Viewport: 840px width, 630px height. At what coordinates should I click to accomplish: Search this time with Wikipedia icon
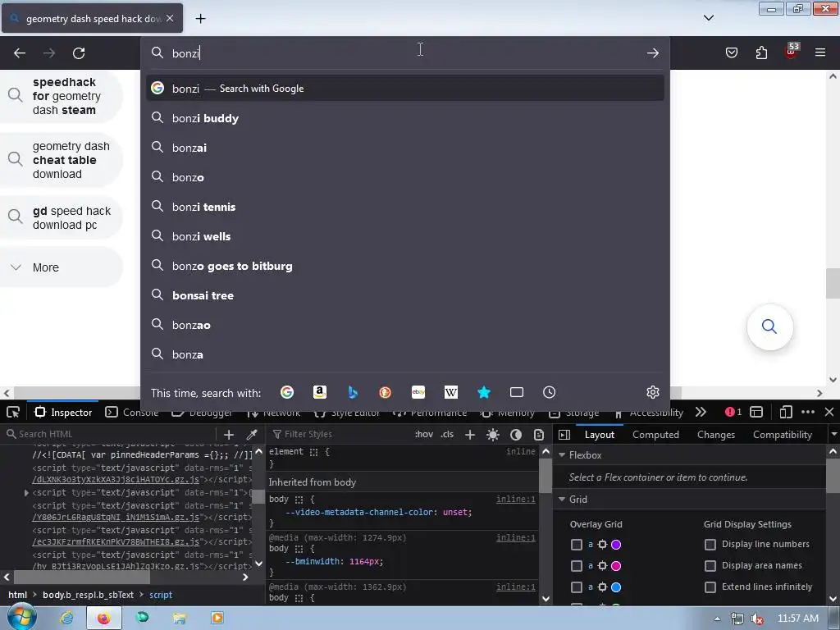coord(451,392)
